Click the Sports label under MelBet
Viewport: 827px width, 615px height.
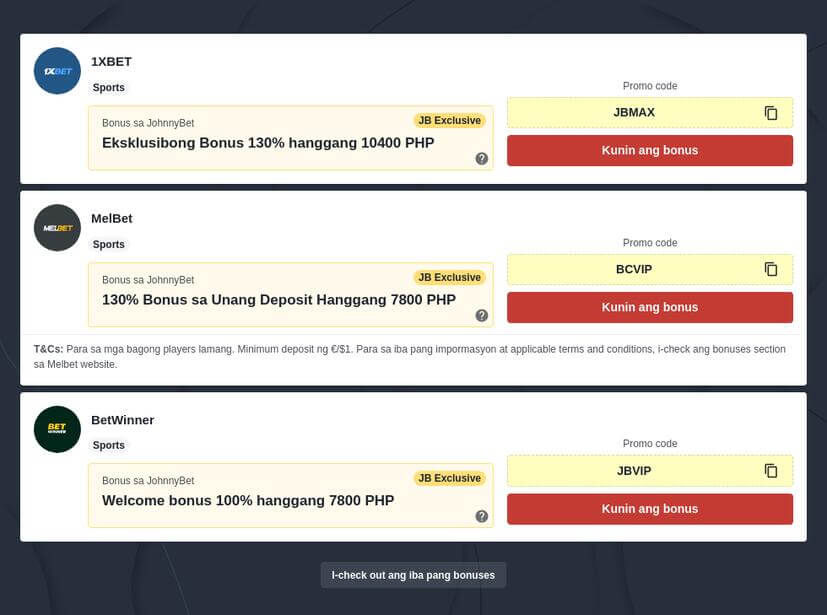pyautogui.click(x=108, y=244)
